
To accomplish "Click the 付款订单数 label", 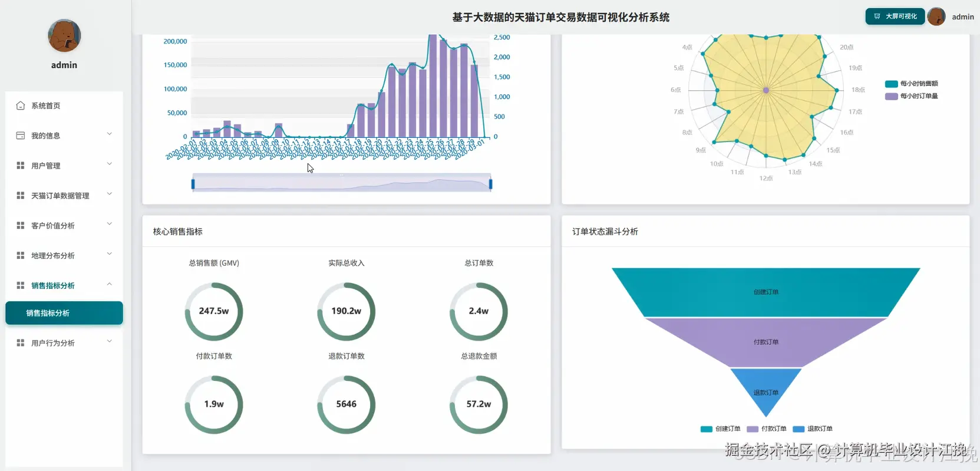I will point(214,356).
